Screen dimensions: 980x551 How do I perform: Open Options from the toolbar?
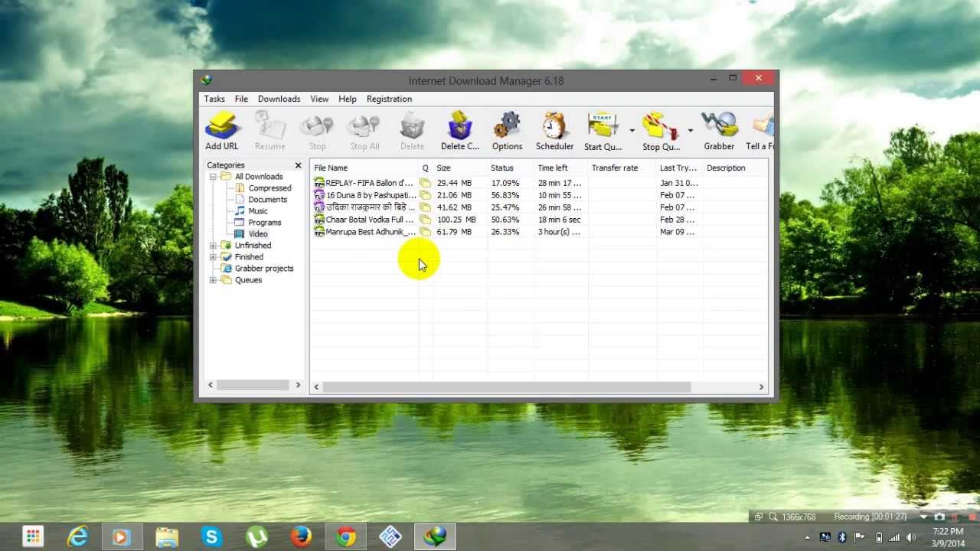point(507,131)
